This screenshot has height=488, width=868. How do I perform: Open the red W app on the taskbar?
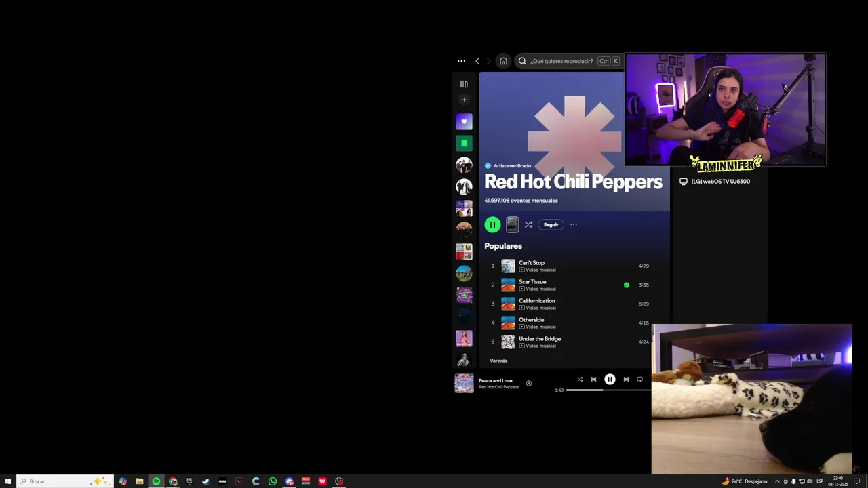pos(322,481)
